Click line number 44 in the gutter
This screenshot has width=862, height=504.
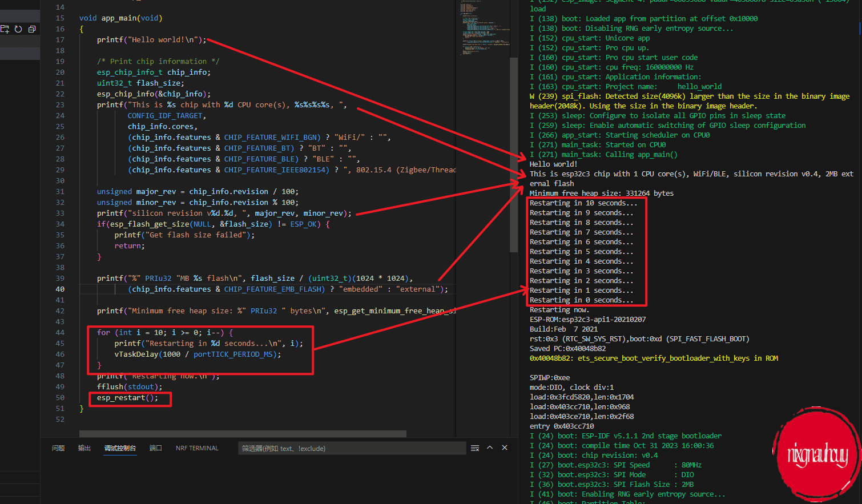click(60, 333)
